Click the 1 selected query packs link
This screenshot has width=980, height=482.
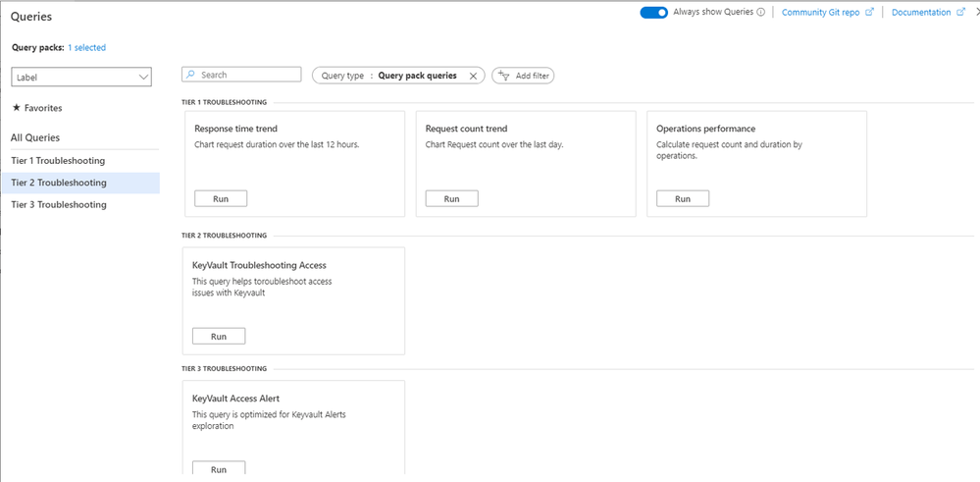tap(86, 47)
